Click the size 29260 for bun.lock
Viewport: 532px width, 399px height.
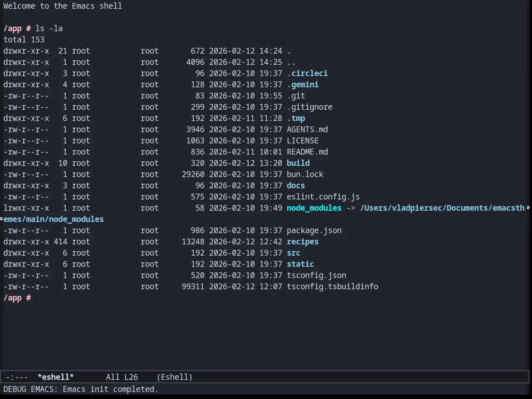click(x=193, y=174)
